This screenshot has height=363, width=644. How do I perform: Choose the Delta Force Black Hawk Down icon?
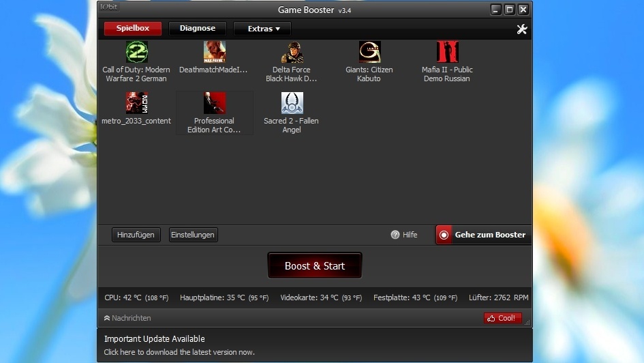coord(292,53)
